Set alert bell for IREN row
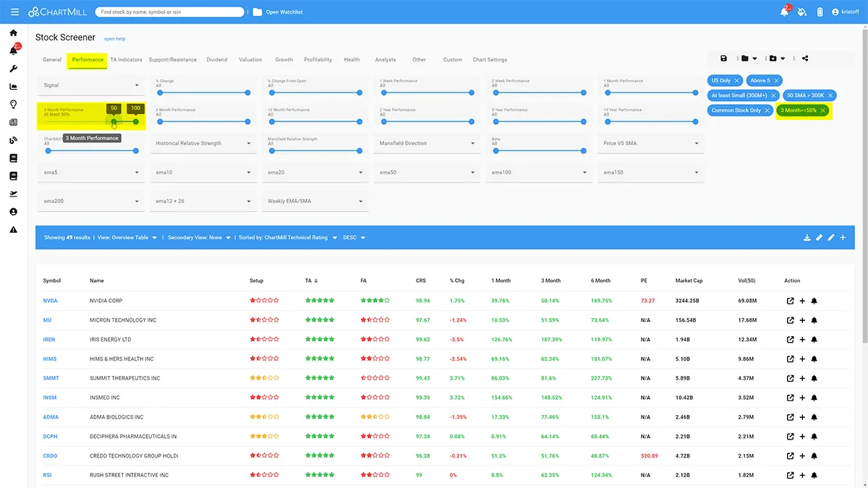 814,340
